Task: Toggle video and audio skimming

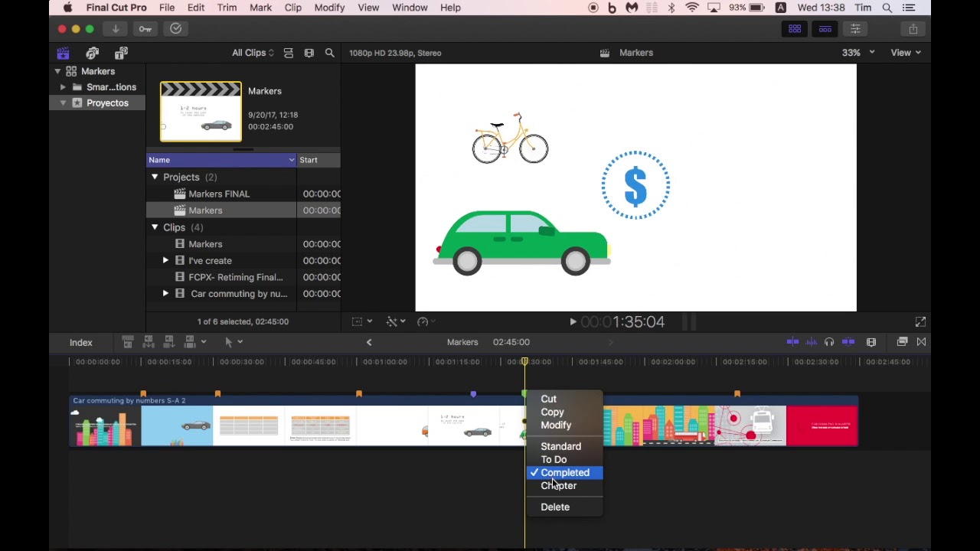Action: tap(793, 342)
